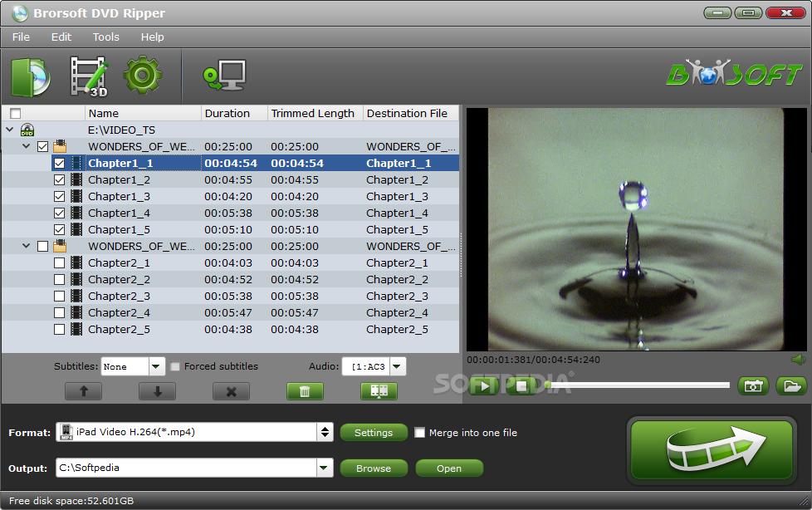812x510 pixels.
Task: Collapse the second WONDERS_OF_WE title node
Action: pyautogui.click(x=26, y=246)
